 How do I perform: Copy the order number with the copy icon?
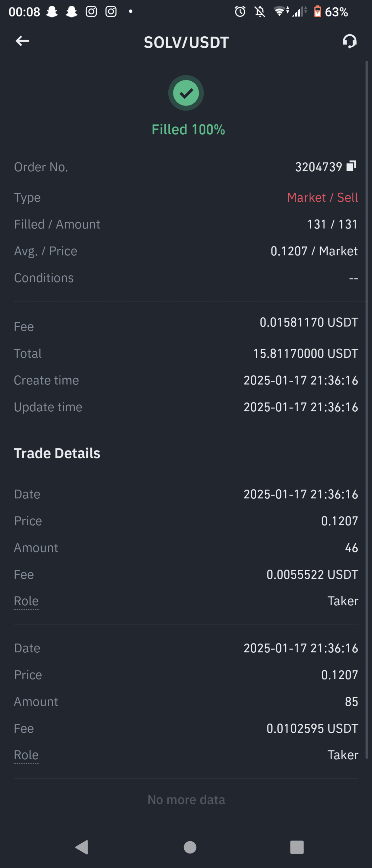pos(351,166)
